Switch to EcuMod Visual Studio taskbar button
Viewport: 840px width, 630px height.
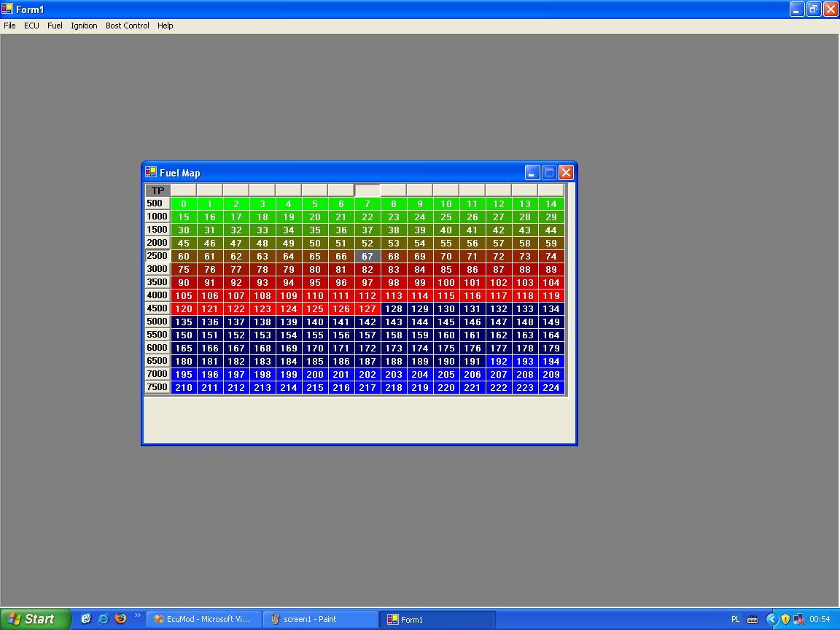[x=203, y=619]
